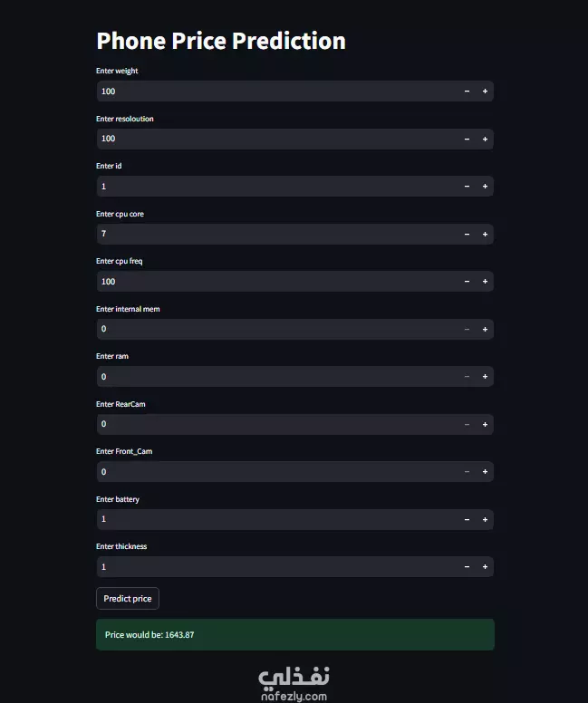Increment the resoloution field plus icon

pyautogui.click(x=485, y=139)
